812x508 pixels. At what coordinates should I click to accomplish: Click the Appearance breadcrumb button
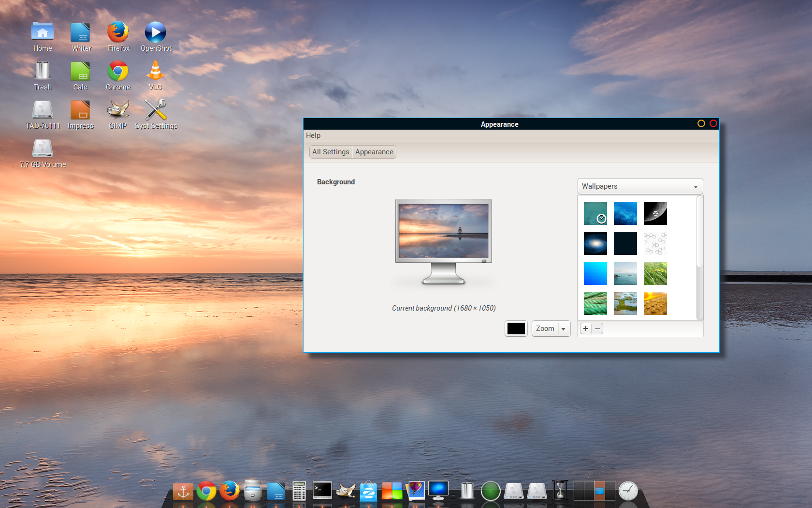[374, 152]
